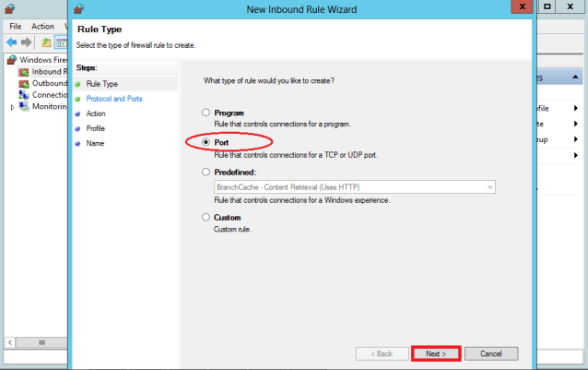
Task: Select the Inbound Rules node icon
Action: [25, 71]
